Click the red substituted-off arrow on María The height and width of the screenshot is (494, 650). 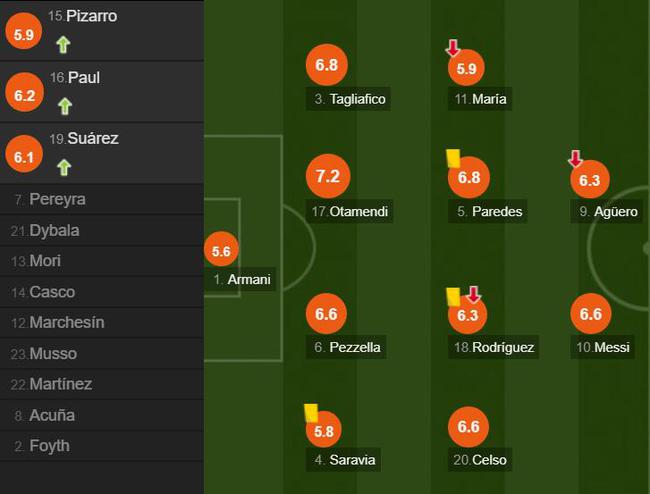(x=453, y=48)
